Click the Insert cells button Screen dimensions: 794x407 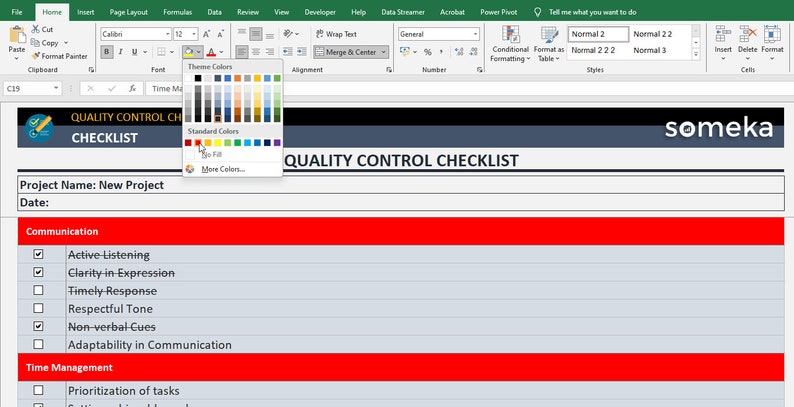pos(723,43)
